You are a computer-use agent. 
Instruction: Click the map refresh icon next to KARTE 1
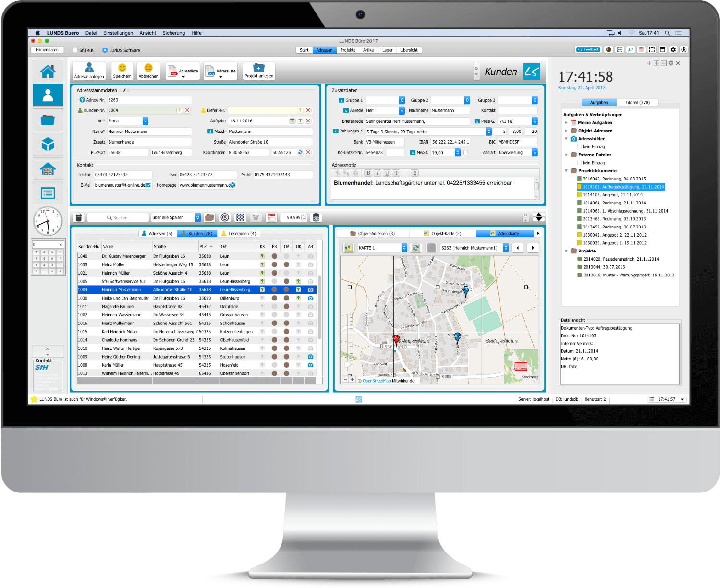pyautogui.click(x=416, y=248)
